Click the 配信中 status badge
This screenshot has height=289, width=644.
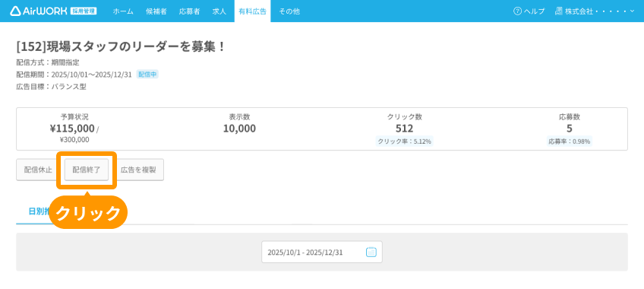point(147,75)
